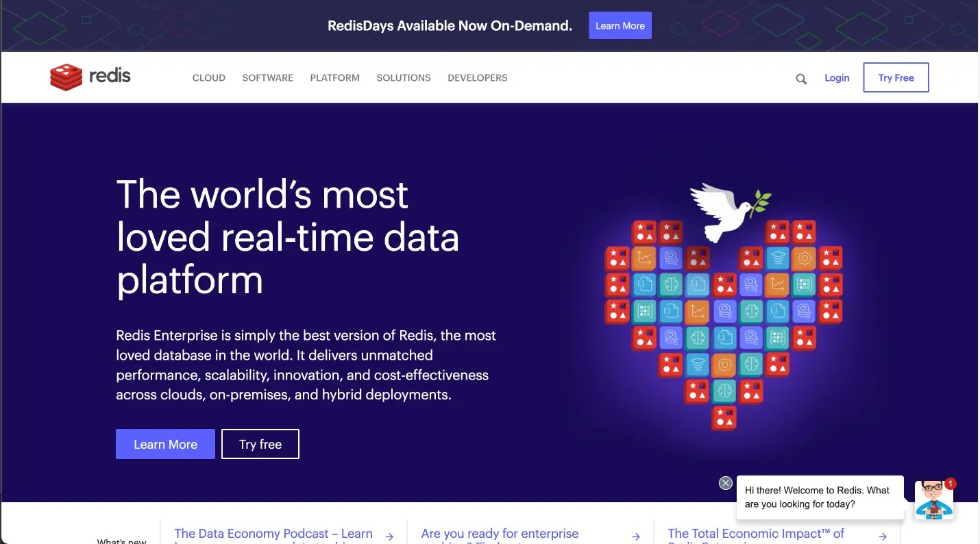Click the Login link in the header
Viewport: 980px width, 544px height.
click(x=837, y=78)
